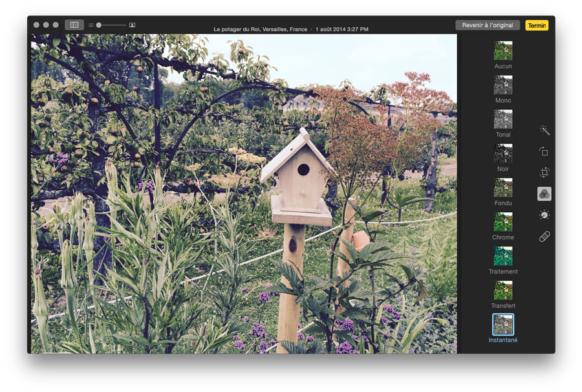582x392 pixels.
Task: Click the photo location title text
Action: 260,29
